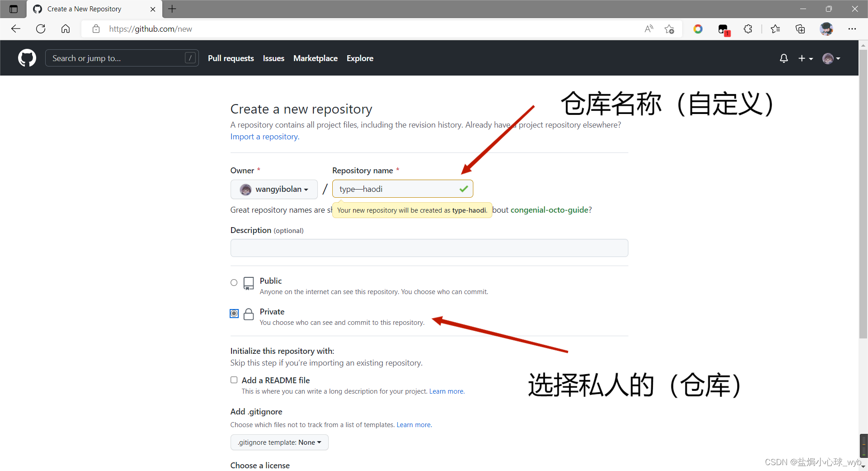Open the tab actions menu icon
868x471 pixels.
14,9
